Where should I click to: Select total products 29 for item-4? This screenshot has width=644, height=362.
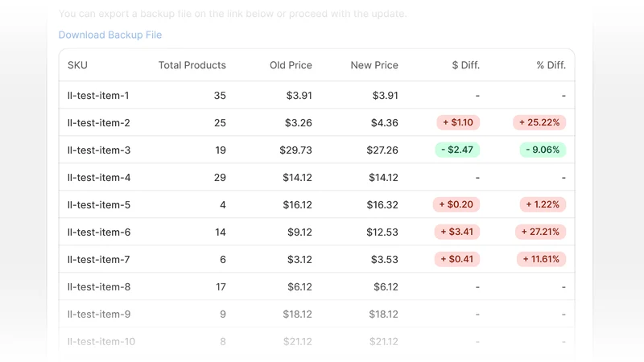tap(220, 178)
